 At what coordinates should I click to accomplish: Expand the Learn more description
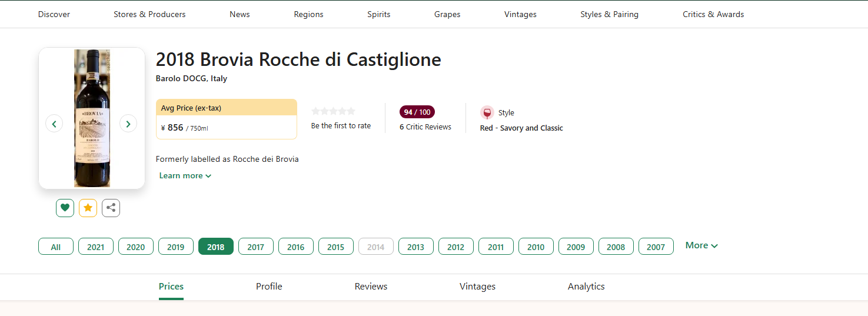click(x=185, y=175)
